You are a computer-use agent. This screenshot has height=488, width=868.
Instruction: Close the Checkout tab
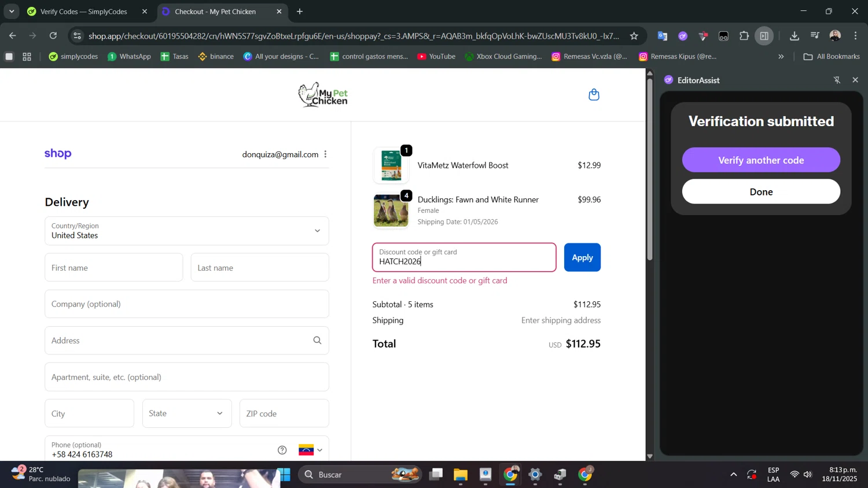coord(279,12)
